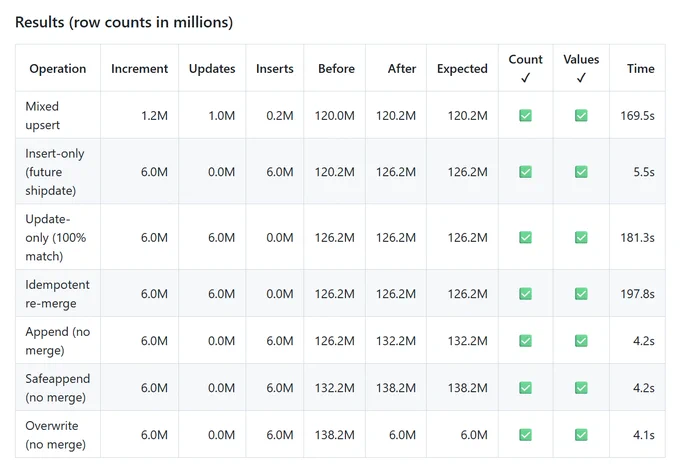The width and height of the screenshot is (680, 464).
Task: Click the Count check mark for Overwrite row
Action: [x=525, y=435]
